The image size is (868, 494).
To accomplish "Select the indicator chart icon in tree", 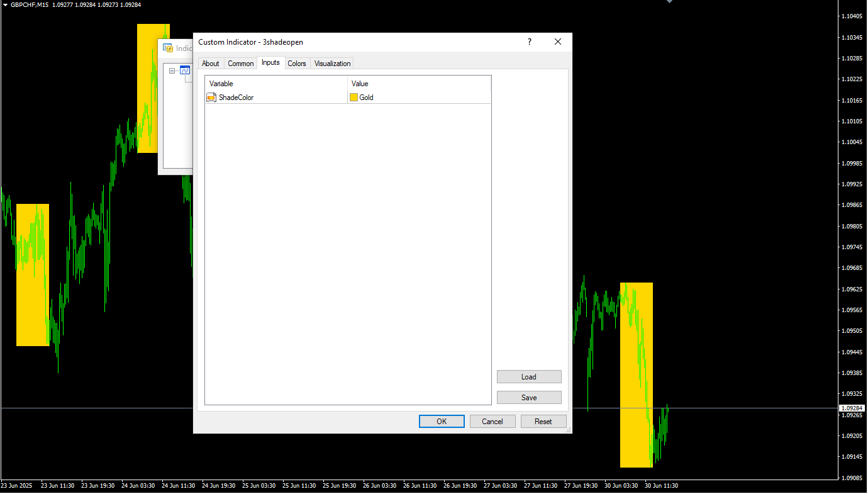I will 185,70.
